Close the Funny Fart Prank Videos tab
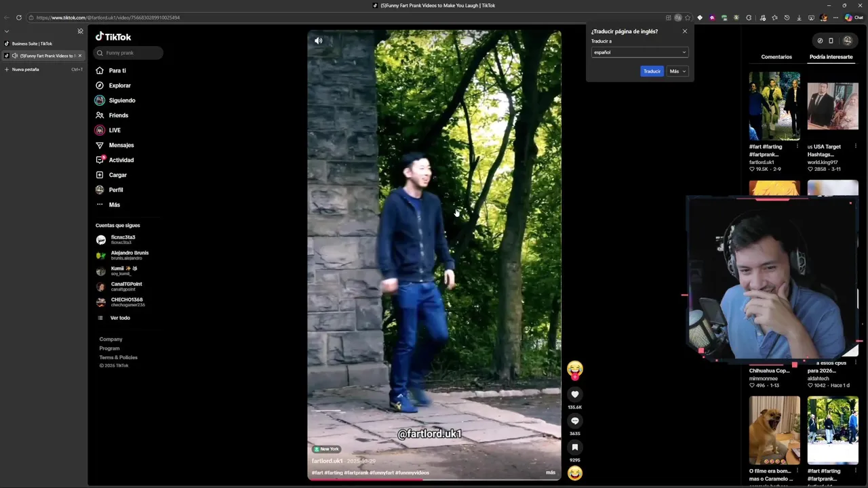This screenshot has height=488, width=868. pos(80,56)
